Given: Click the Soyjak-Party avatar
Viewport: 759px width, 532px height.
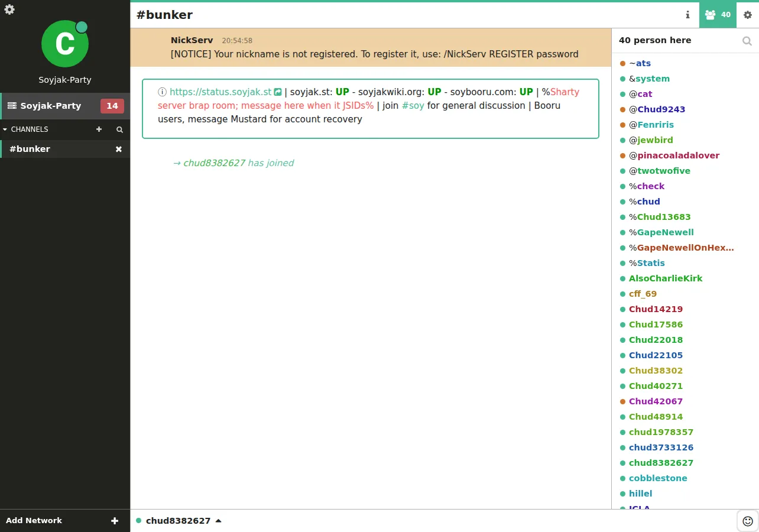Looking at the screenshot, I should pos(65,44).
